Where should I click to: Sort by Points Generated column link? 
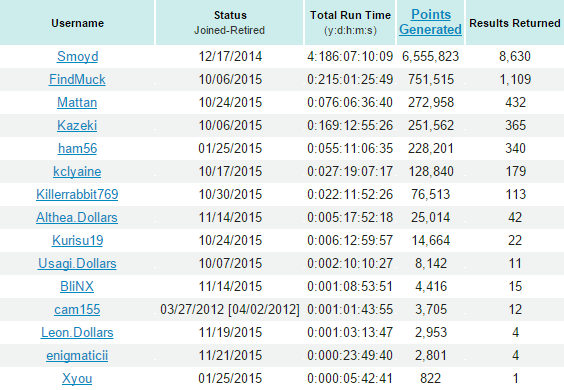[x=431, y=22]
